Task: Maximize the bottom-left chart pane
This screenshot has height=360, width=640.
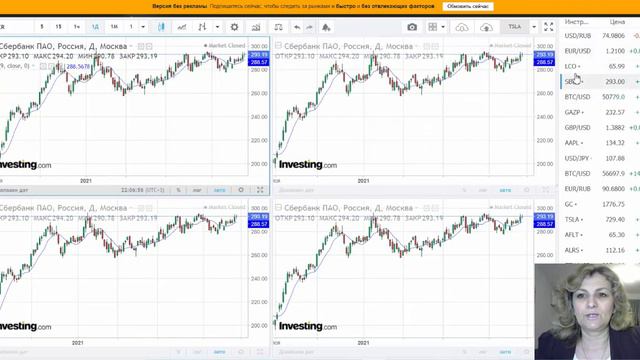Action: (x=260, y=351)
